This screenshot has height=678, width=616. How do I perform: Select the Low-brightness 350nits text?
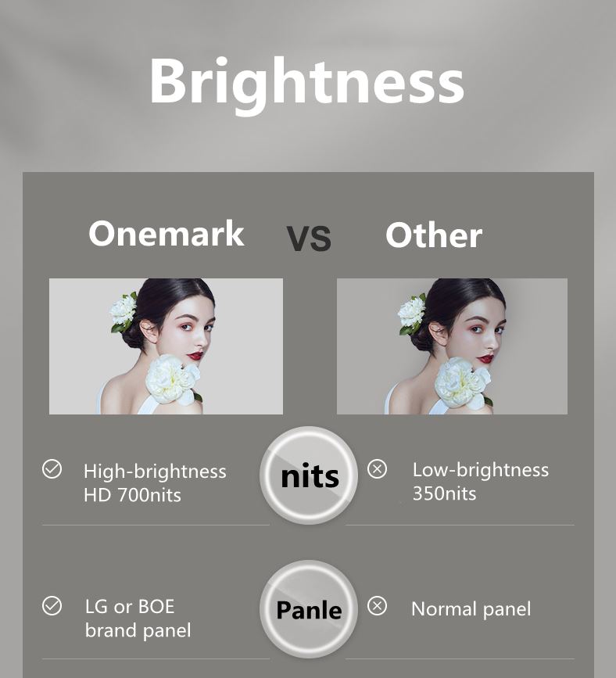point(480,481)
